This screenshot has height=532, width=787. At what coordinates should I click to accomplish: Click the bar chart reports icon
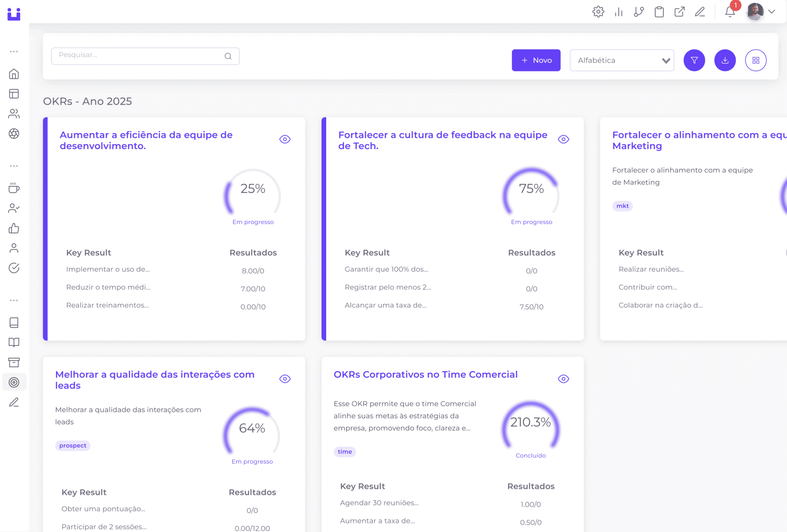point(618,12)
